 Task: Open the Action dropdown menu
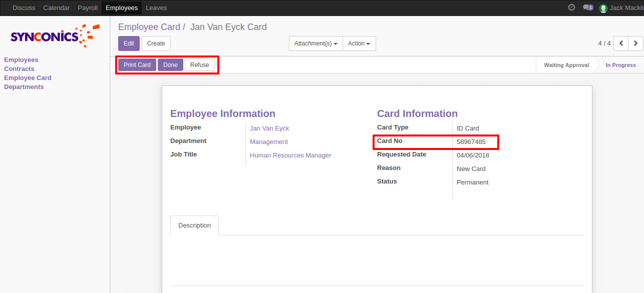359,43
